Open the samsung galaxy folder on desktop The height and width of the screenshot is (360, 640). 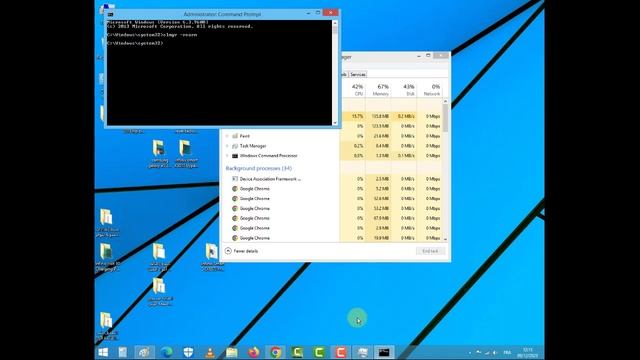point(160,154)
